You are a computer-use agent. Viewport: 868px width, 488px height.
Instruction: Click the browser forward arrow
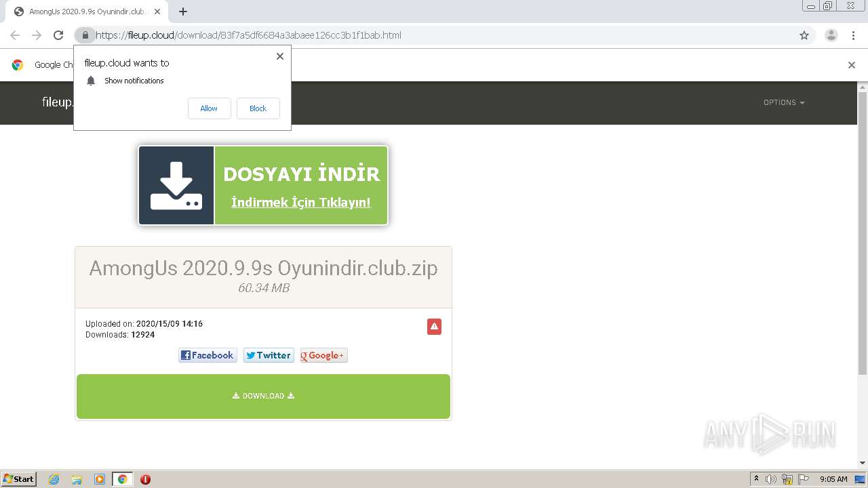coord(37,35)
